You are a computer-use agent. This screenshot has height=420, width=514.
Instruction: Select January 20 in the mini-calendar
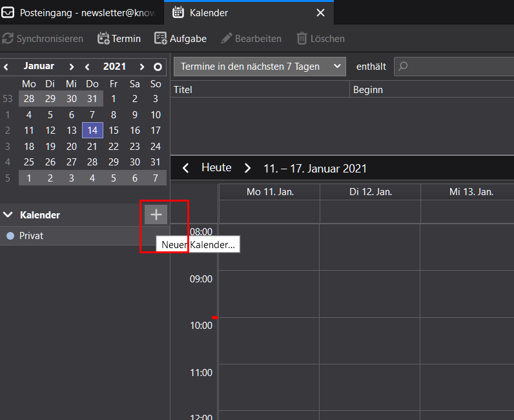coord(71,147)
